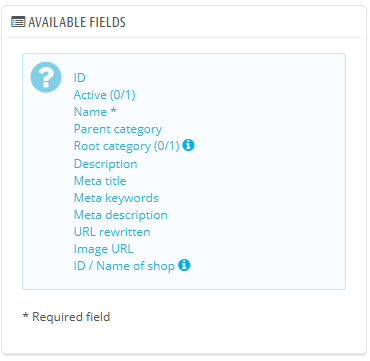Choose the Description field
The image size is (370, 361).
pyautogui.click(x=105, y=164)
